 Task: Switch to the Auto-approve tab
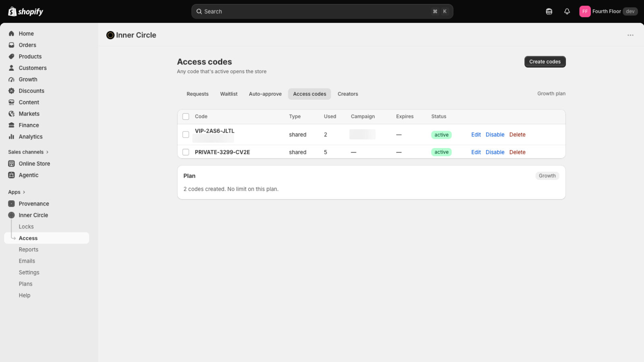[265, 94]
